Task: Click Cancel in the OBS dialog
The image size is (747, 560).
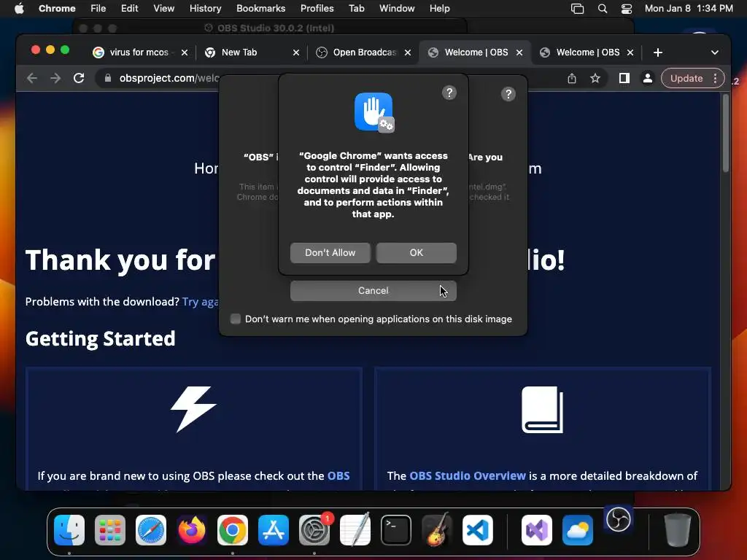Action: click(373, 290)
